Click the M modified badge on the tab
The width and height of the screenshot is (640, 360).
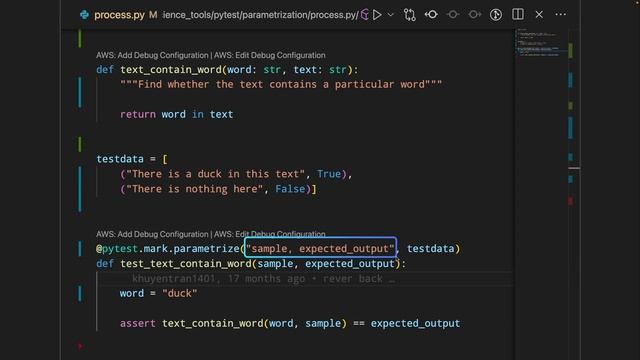(153, 15)
